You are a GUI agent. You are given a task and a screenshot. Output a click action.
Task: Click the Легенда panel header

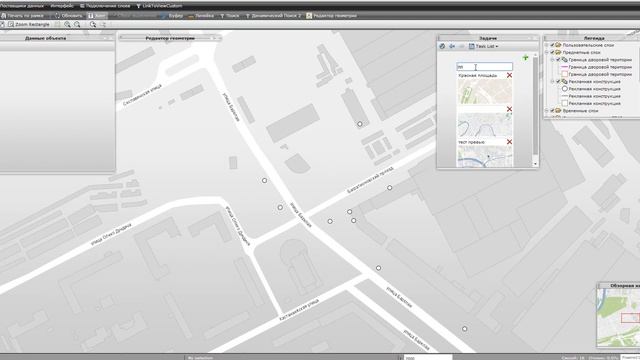[593, 38]
